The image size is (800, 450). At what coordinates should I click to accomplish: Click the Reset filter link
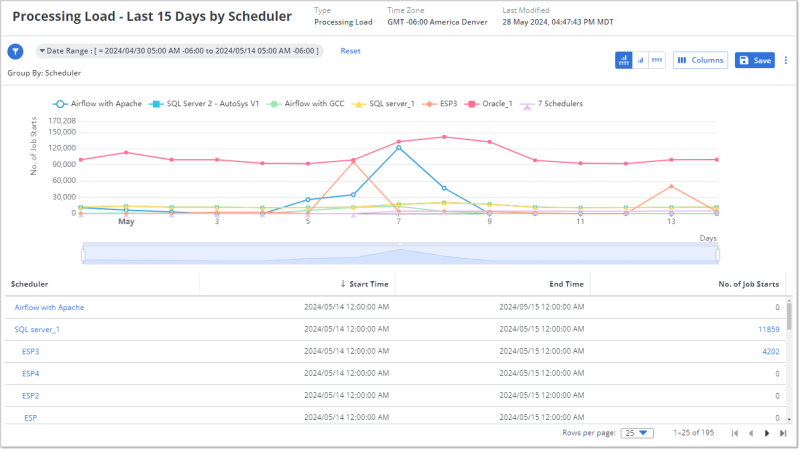[x=350, y=51]
